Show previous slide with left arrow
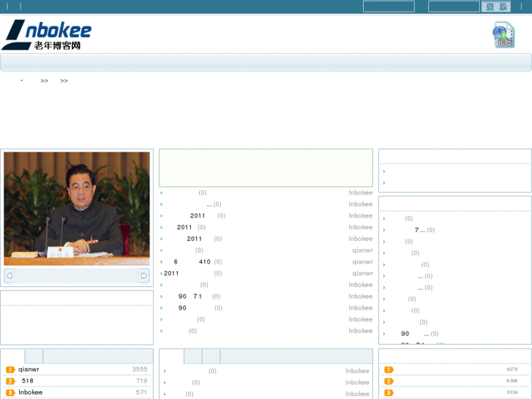This screenshot has height=399, width=532. (10, 275)
